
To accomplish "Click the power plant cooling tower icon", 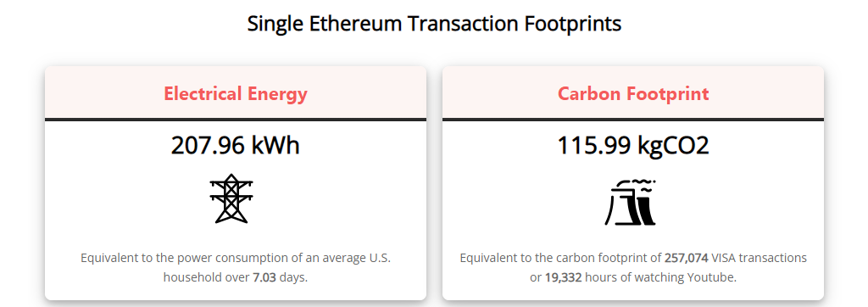I will [x=631, y=202].
